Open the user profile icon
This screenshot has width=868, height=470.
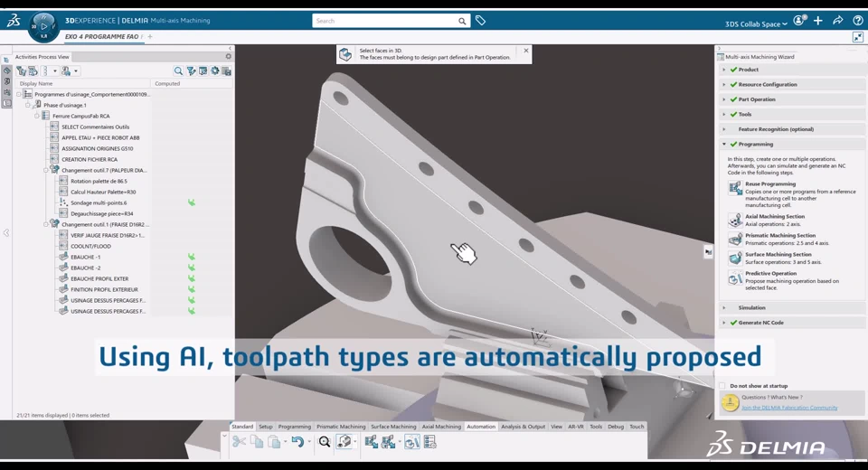pyautogui.click(x=798, y=21)
